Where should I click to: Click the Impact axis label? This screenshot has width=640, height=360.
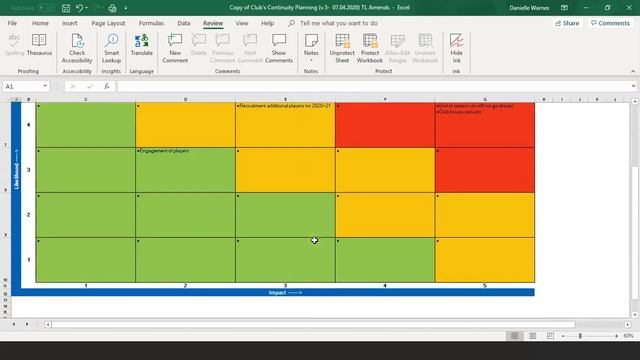point(285,292)
